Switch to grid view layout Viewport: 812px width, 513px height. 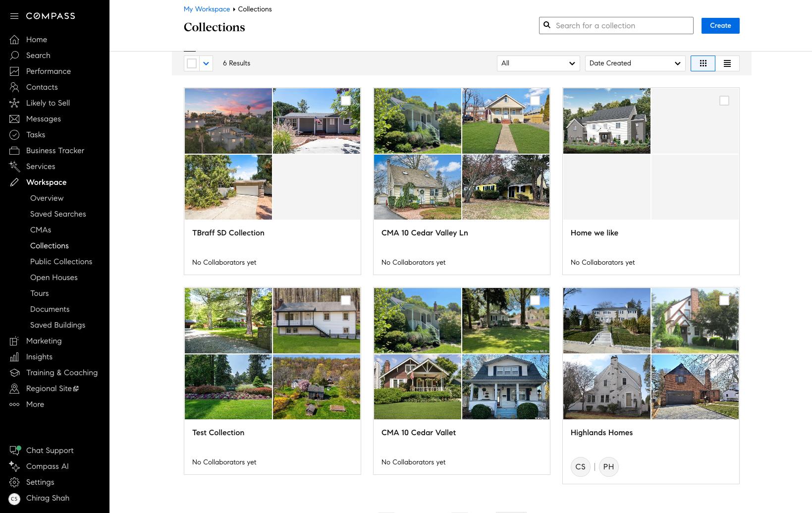pos(703,63)
